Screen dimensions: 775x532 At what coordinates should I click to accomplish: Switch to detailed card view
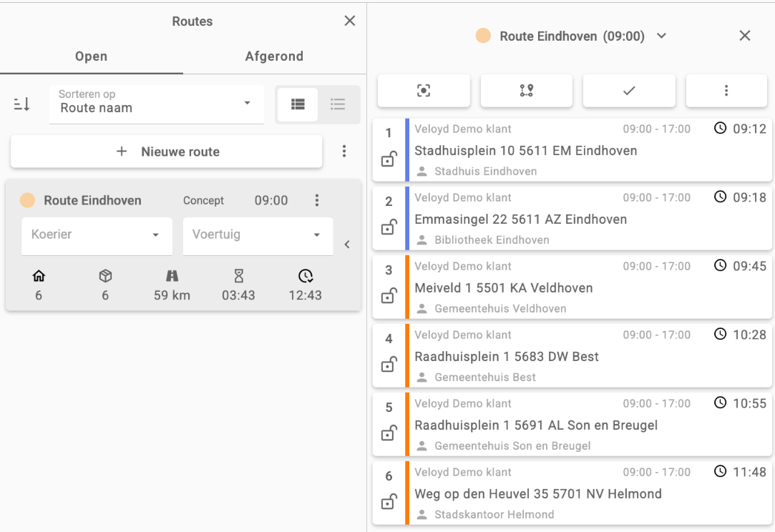(298, 104)
